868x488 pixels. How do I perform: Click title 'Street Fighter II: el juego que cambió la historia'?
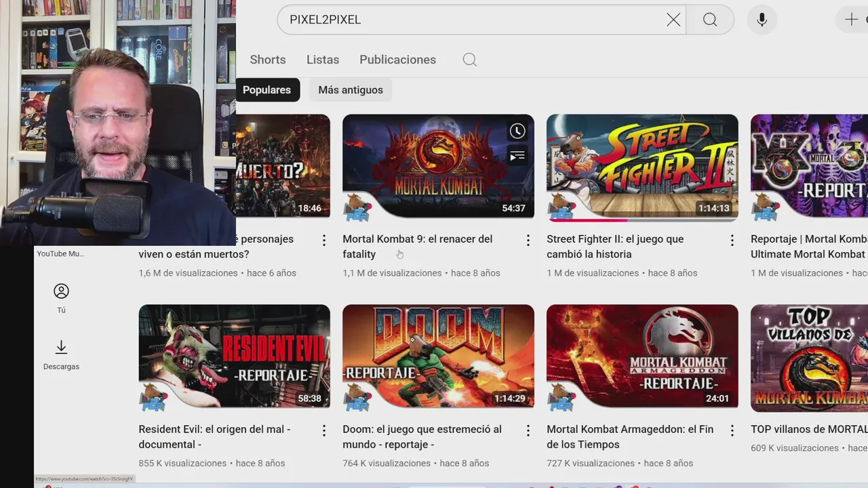(x=615, y=247)
